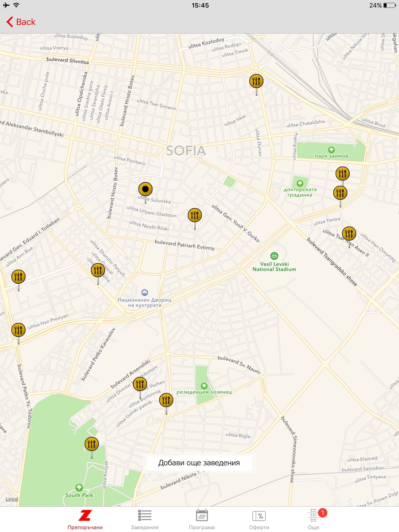Tap the докторската градинка park marker
This screenshot has height=532, width=399.
tap(300, 183)
